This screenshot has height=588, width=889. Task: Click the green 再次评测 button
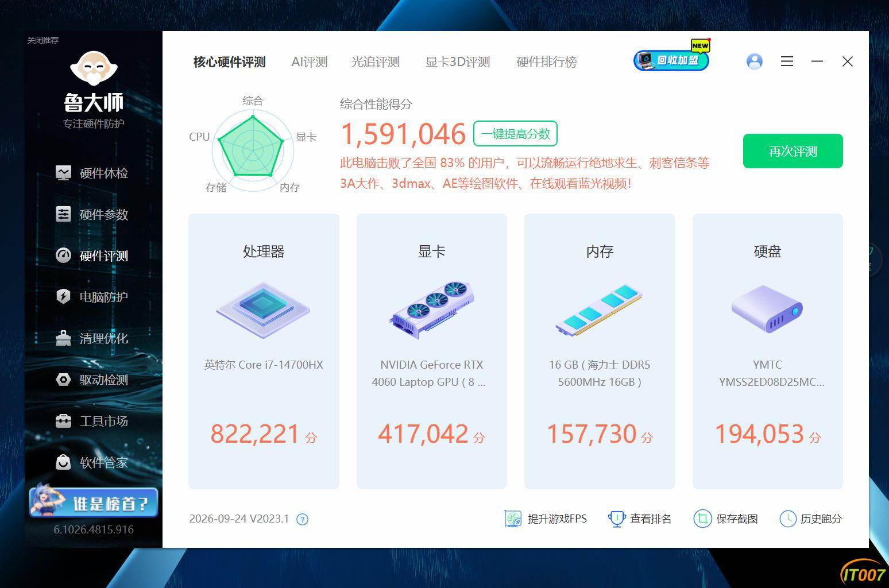tap(793, 151)
